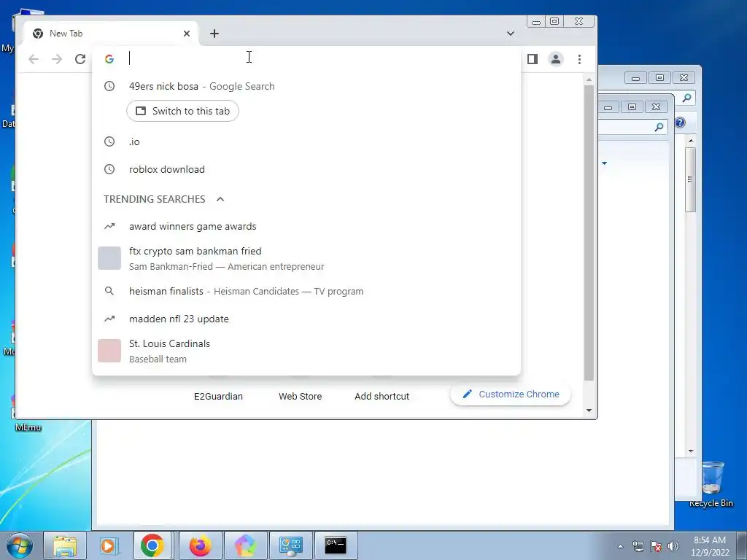Screen dimensions: 747x560
Task: Select 'heisman finalists' suggestion
Action: pos(306,291)
